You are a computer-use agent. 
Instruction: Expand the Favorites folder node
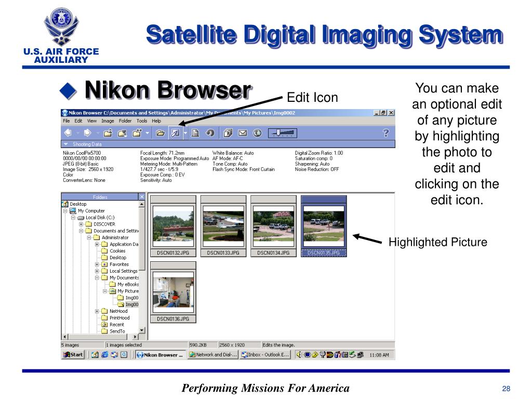pos(97,264)
